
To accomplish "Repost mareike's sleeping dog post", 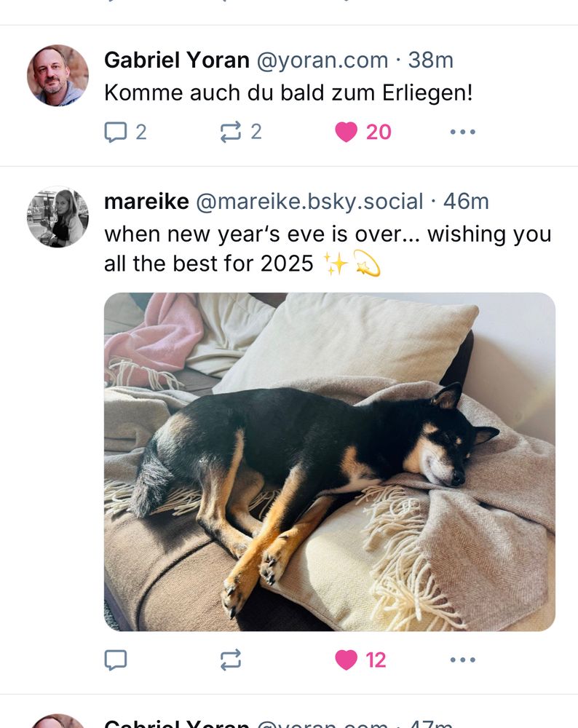I will (231, 660).
